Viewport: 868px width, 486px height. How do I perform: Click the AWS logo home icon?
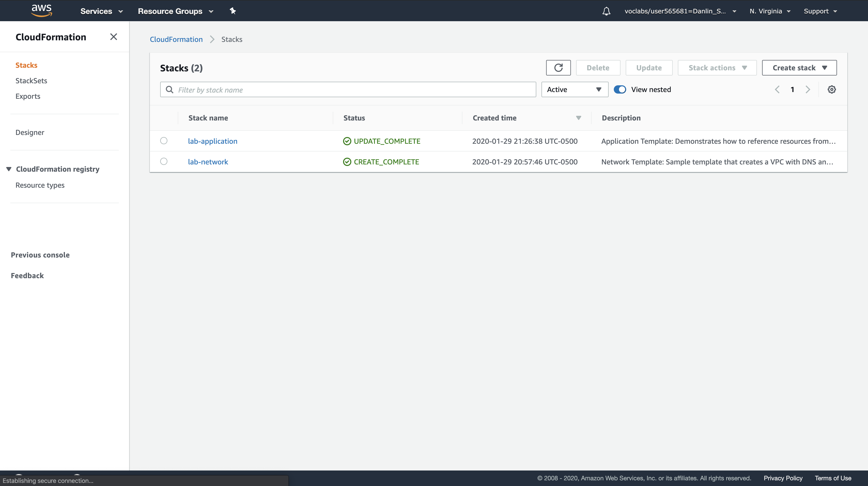pos(41,10)
